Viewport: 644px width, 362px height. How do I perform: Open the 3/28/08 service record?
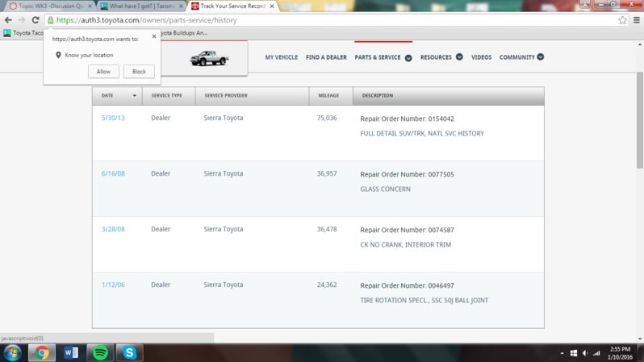(113, 229)
